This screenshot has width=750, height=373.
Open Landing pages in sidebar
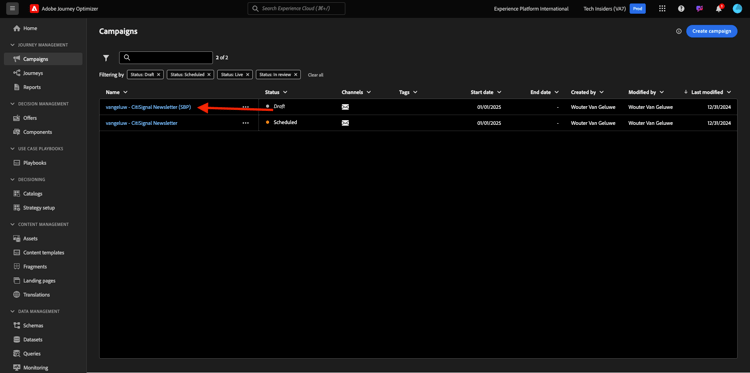coord(43,281)
